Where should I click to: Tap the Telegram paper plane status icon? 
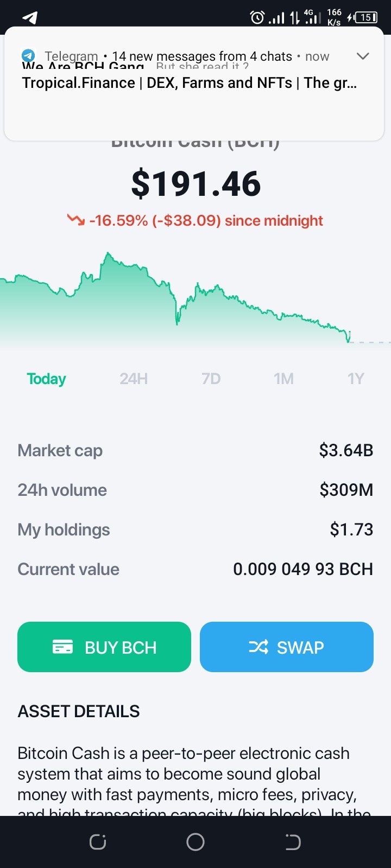(30, 17)
